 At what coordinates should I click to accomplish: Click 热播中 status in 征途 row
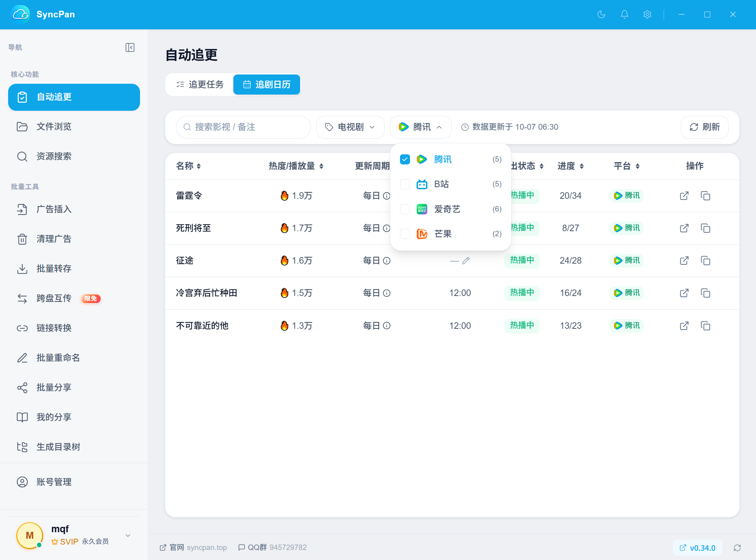pyautogui.click(x=522, y=260)
